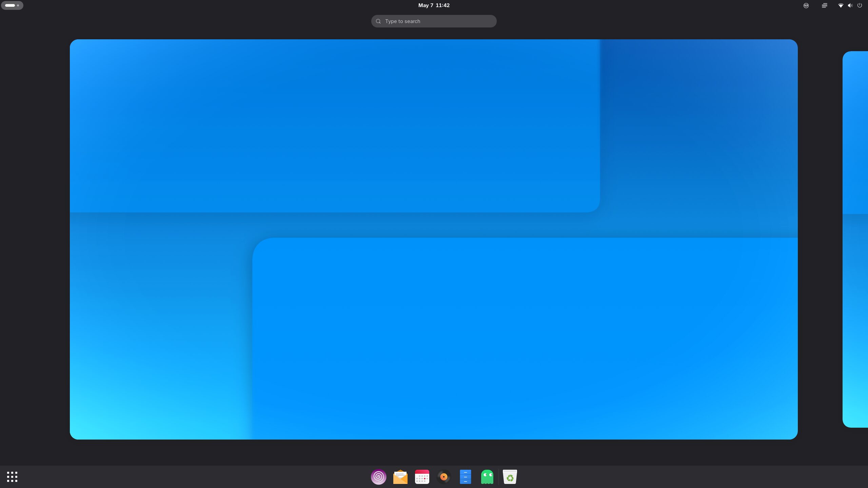
Task: Open the May 7 11:42 clock menu
Action: [434, 5]
